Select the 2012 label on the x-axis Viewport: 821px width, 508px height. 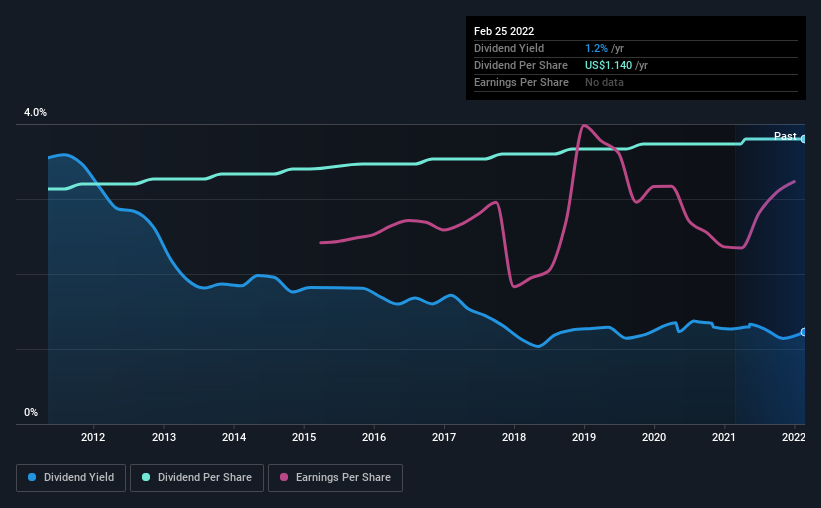(x=94, y=437)
